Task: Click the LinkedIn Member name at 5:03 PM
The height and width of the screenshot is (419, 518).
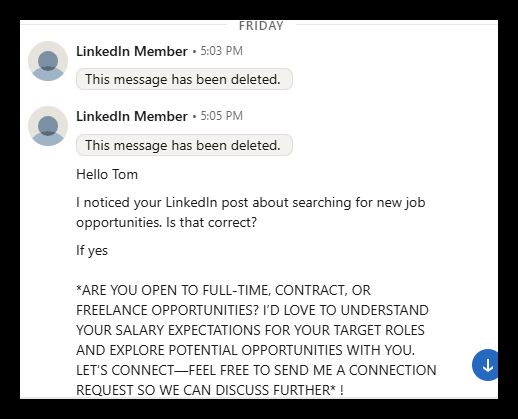Action: click(132, 51)
